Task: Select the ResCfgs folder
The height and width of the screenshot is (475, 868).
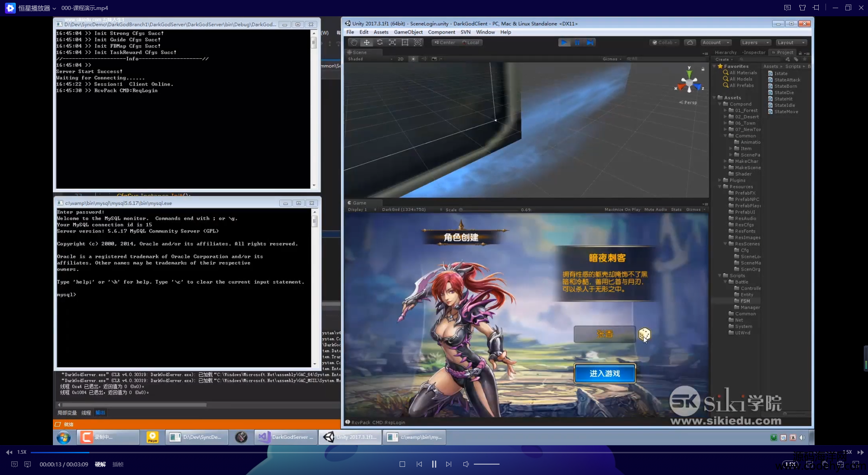Action: 741,225
